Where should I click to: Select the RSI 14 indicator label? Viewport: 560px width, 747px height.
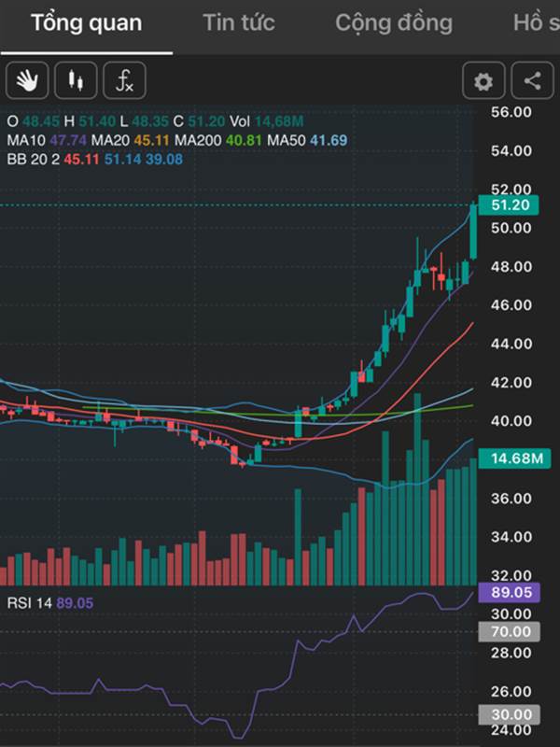click(50, 603)
